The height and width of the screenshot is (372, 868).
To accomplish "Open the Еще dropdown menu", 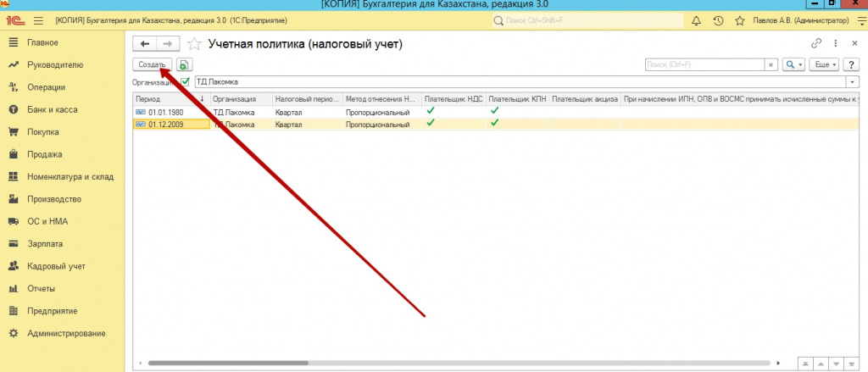I will coord(824,64).
